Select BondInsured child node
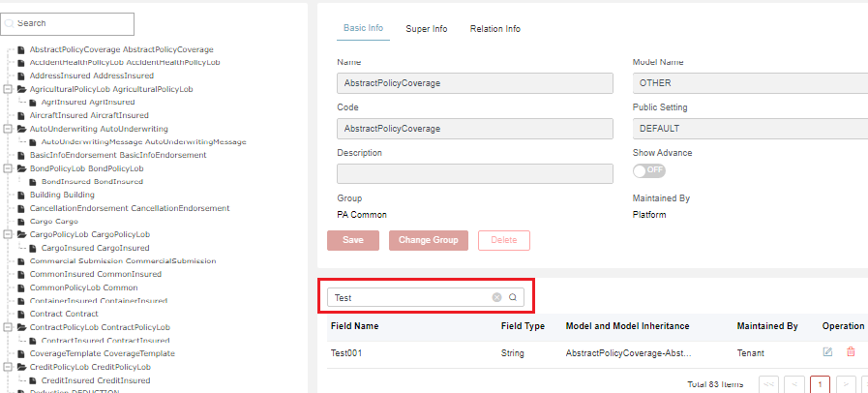The image size is (868, 393). pyautogui.click(x=92, y=182)
